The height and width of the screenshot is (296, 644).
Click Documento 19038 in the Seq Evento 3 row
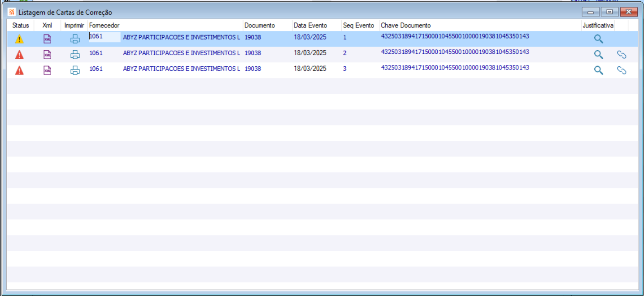(x=253, y=69)
